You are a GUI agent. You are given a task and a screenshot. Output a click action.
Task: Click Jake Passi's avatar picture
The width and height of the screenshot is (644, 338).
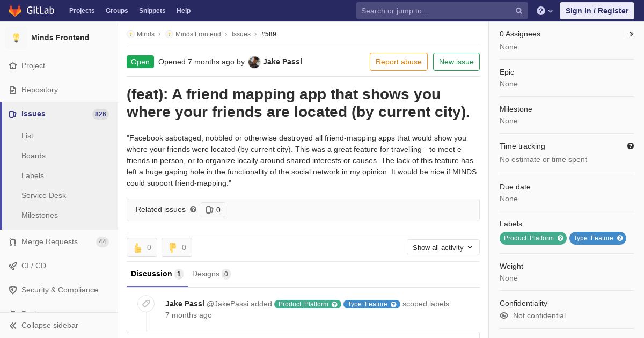pyautogui.click(x=254, y=62)
